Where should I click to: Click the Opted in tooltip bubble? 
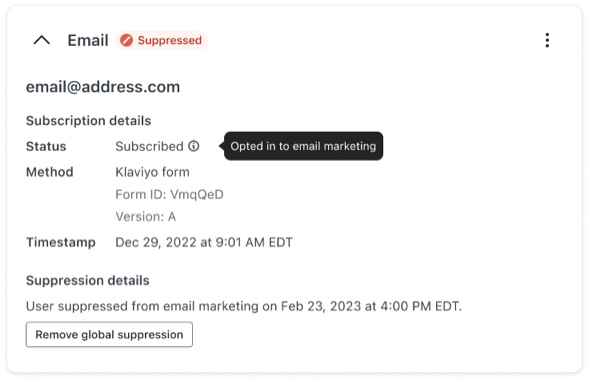(x=303, y=146)
